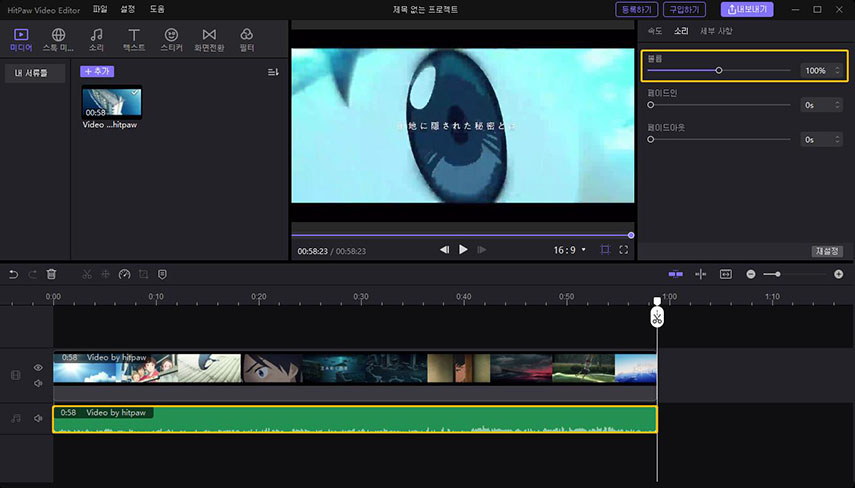Click the video track film icon
Screen dimensions: 855x488
tap(16, 375)
